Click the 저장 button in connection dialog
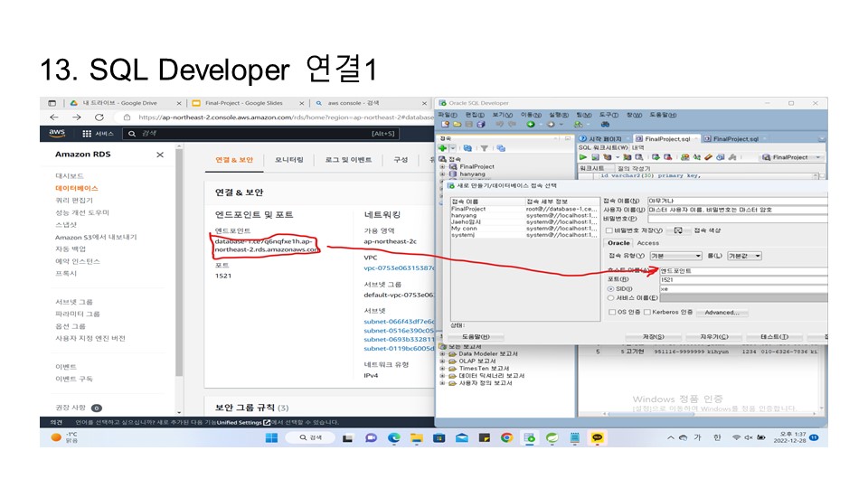 (x=653, y=337)
